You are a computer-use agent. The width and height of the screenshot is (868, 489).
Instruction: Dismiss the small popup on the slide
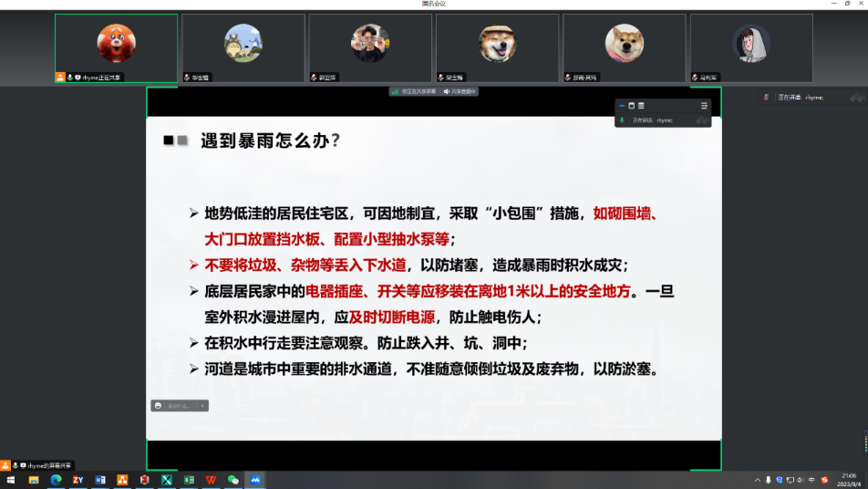point(202,405)
